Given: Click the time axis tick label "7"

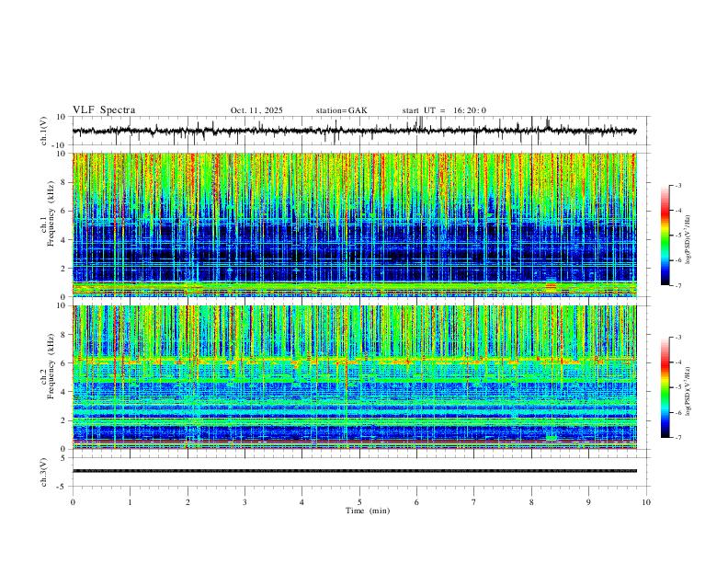Looking at the screenshot, I should (x=474, y=502).
